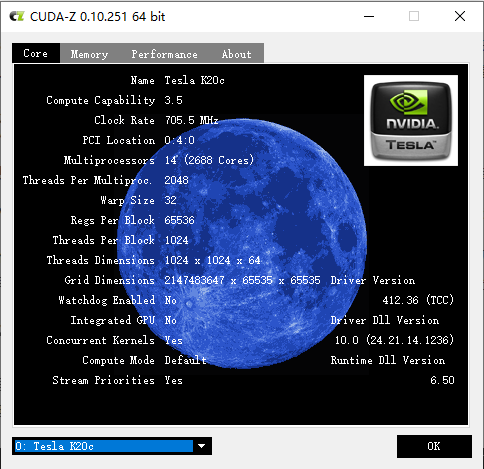Click the NVIDIA Tesla logo image
This screenshot has height=469, width=484.
click(x=411, y=120)
